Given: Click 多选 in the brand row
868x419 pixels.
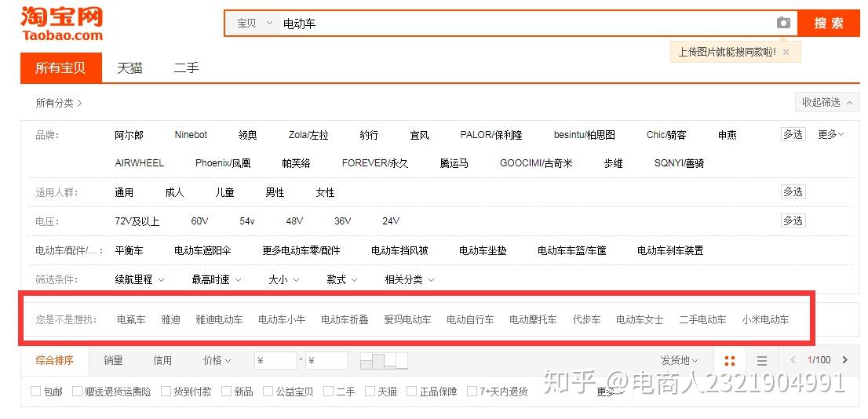Looking at the screenshot, I should [793, 134].
